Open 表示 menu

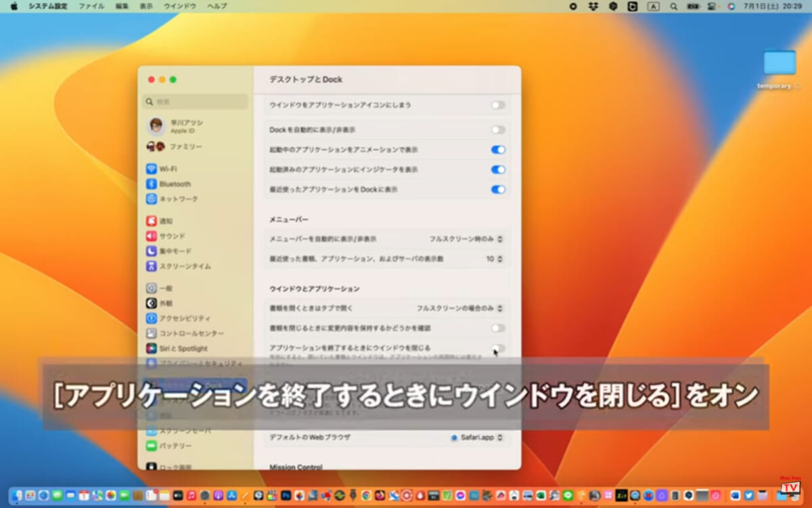coord(146,6)
